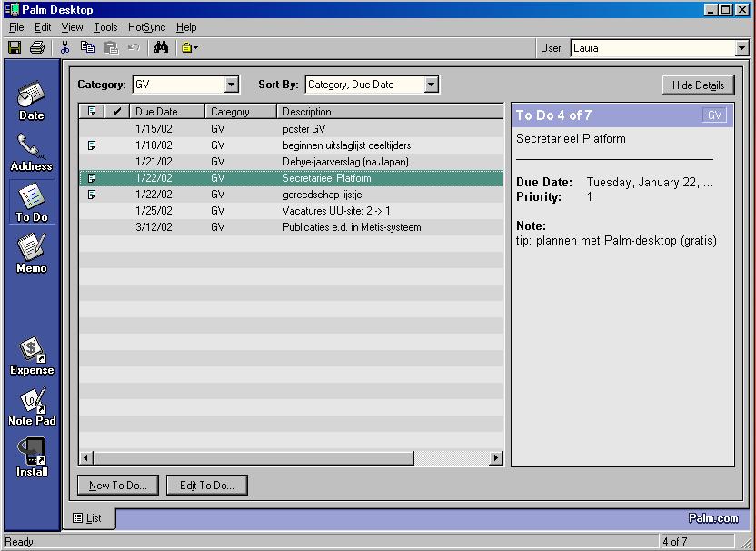The width and height of the screenshot is (756, 551).
Task: Open the Edit menu
Action: (x=43, y=27)
